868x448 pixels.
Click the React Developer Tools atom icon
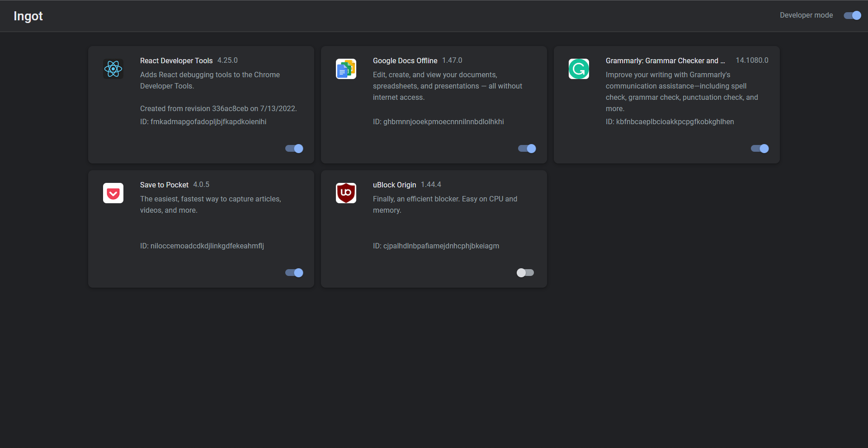point(113,69)
